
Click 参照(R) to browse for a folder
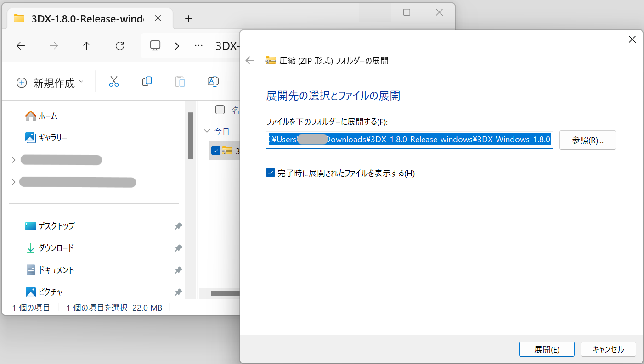click(588, 140)
